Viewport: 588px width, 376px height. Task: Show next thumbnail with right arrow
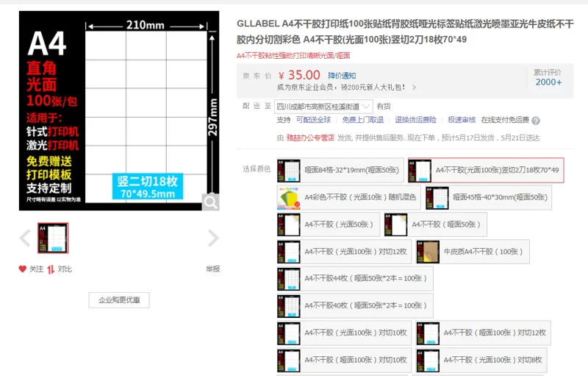coord(213,238)
